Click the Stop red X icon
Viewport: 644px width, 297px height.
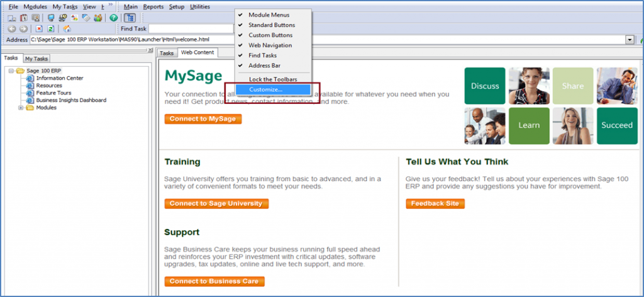pyautogui.click(x=39, y=29)
